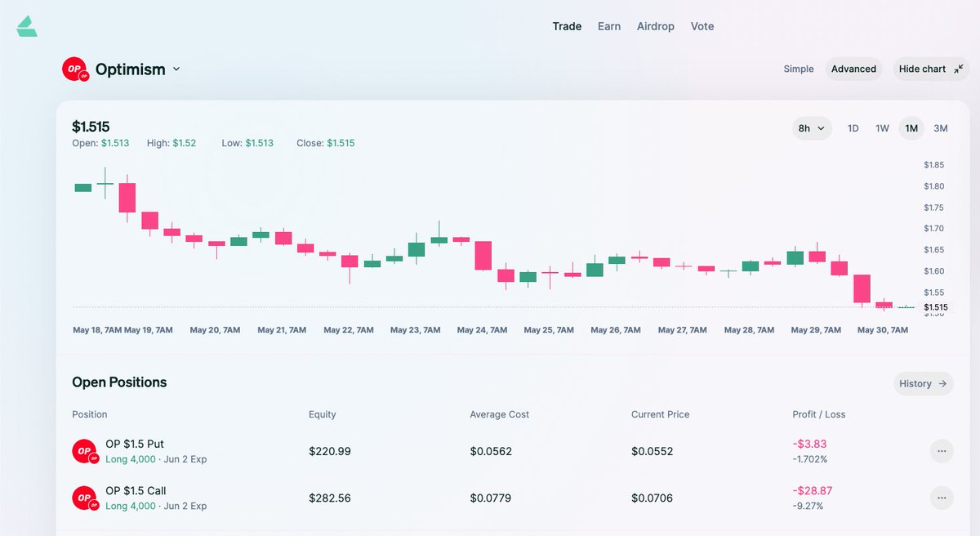Switch to Simple trading mode
The image size is (980, 536).
coord(798,69)
